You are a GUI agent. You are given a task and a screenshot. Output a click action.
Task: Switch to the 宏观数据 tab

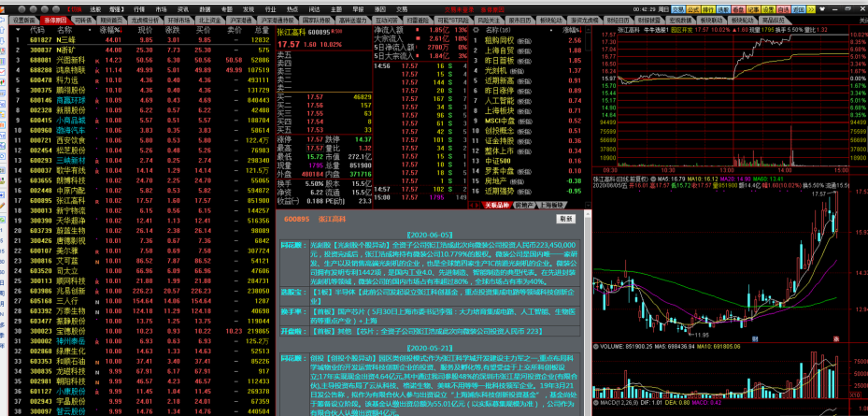click(x=680, y=20)
